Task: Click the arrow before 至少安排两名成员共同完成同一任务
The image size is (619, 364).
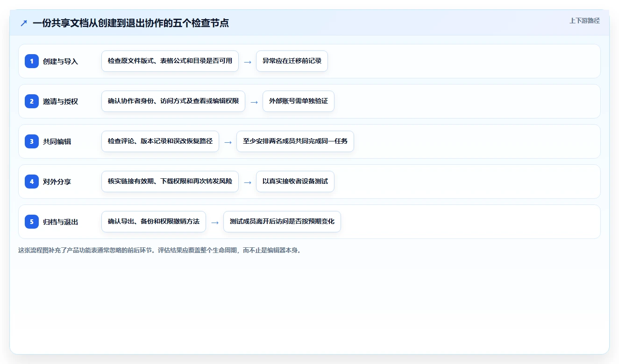Action: (x=228, y=142)
